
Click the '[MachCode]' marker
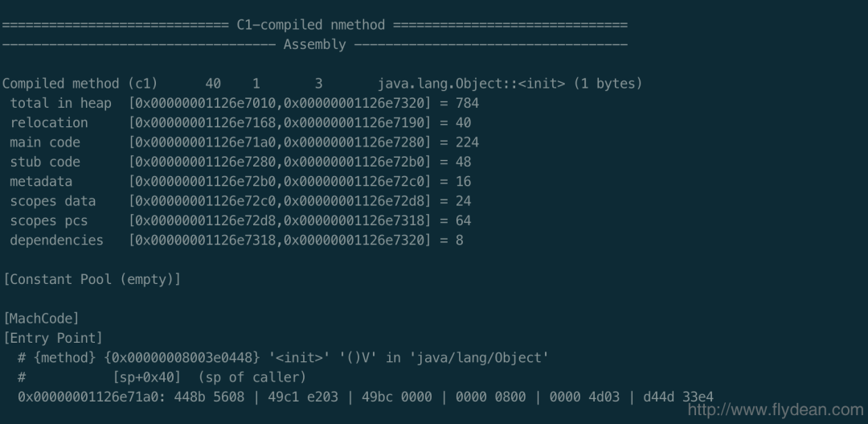point(41,319)
